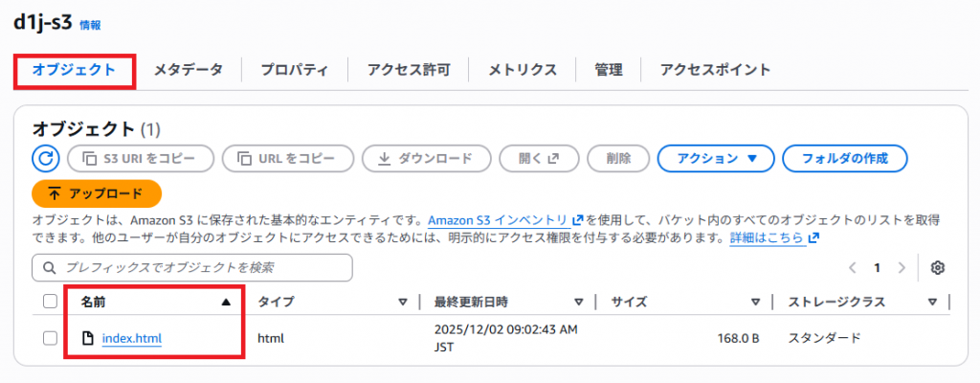Check the index.html row checkbox
This screenshot has height=383, width=980.
[x=51, y=338]
